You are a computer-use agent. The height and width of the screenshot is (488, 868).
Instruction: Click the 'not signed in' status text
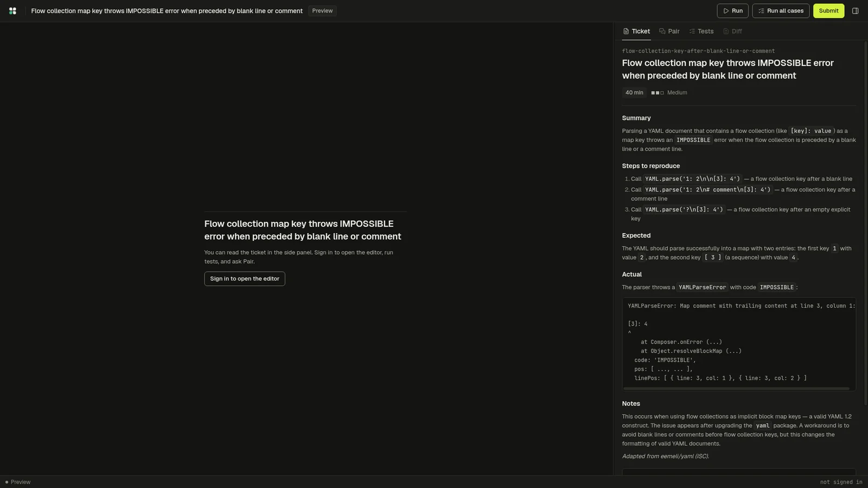[x=841, y=482]
